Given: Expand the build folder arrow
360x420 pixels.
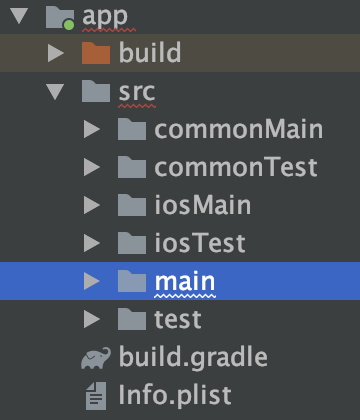Looking at the screenshot, I should [56, 53].
